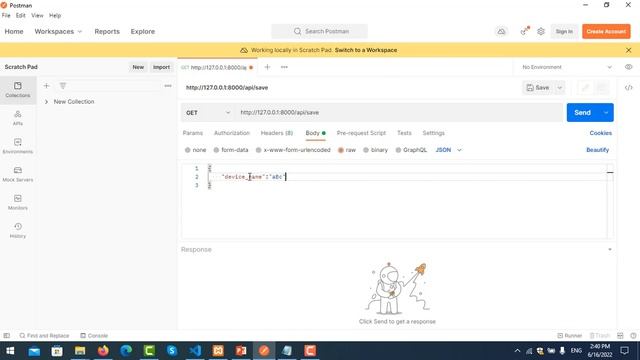Viewport: 640px width, 360px height.
Task: Open the View menu
Action: (x=37, y=16)
